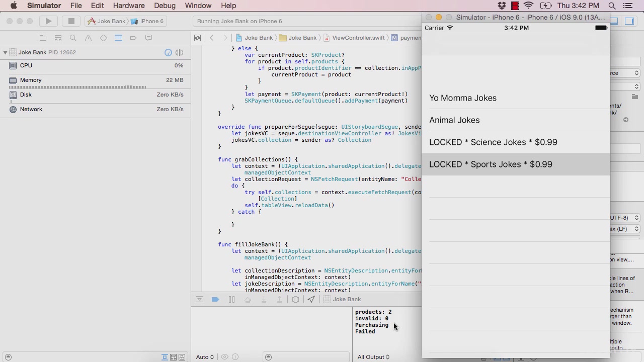
Task: Choose Joke Bank scheme in toolbar
Action: [x=107, y=21]
